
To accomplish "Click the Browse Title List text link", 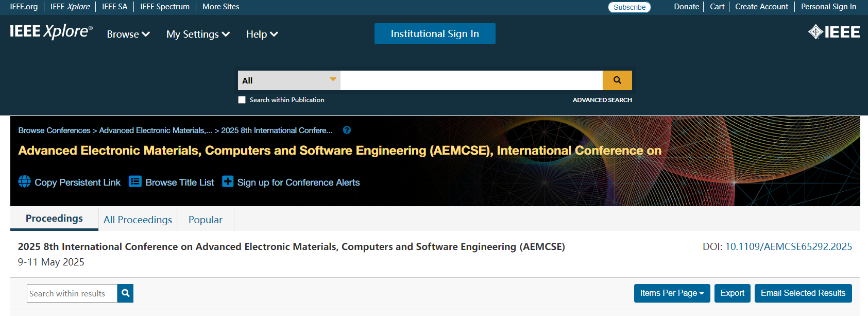I will coord(180,182).
